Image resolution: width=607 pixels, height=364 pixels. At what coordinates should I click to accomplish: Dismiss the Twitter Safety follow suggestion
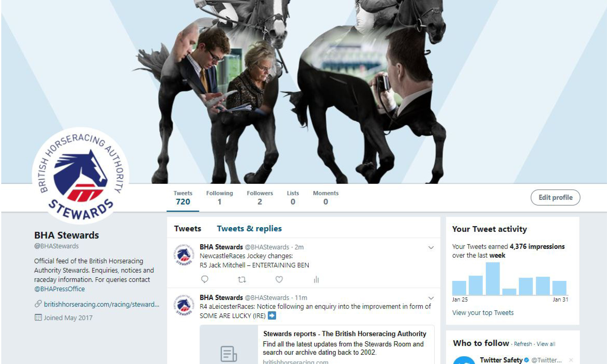[571, 360]
